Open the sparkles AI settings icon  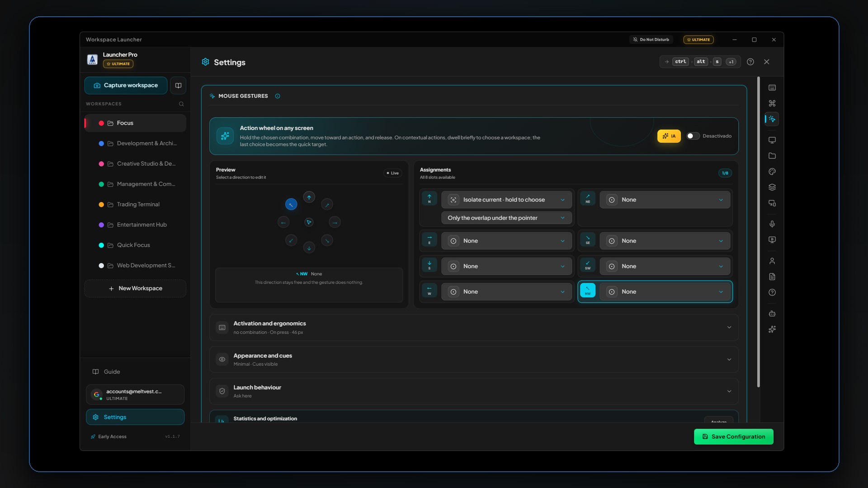[772, 329]
